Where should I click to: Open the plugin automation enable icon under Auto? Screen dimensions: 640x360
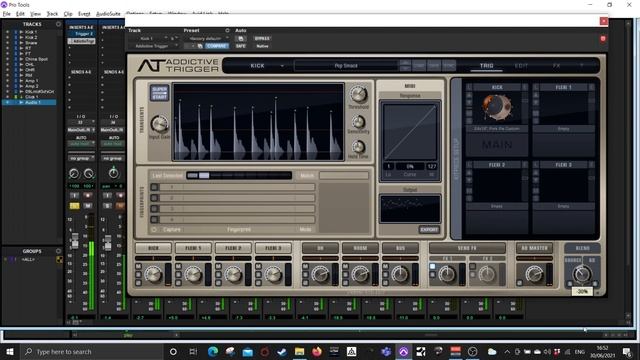240,38
